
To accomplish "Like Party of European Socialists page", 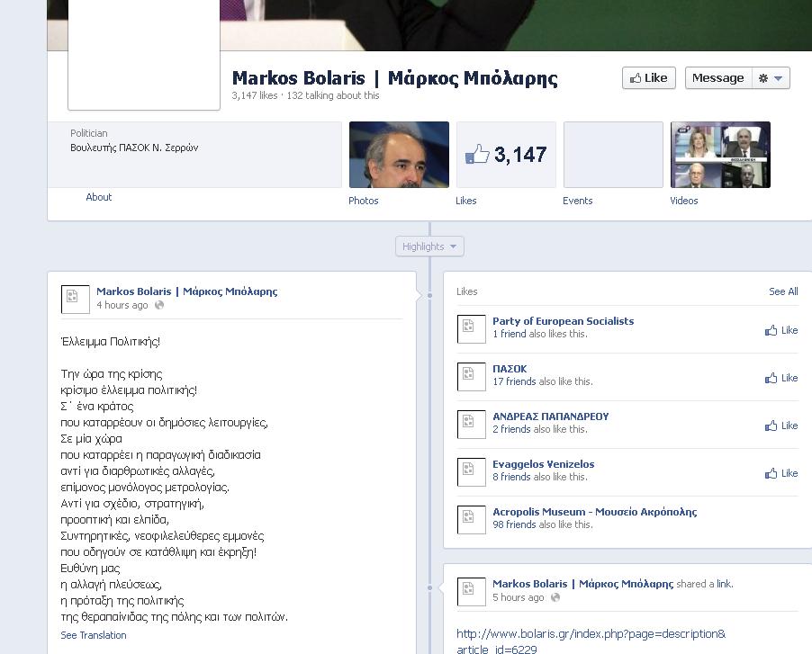I will (781, 330).
